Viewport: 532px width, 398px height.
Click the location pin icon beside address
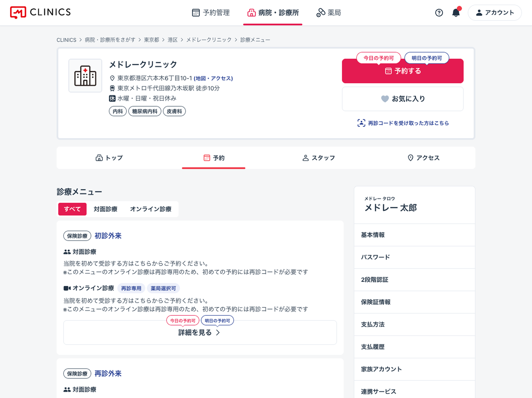point(112,78)
